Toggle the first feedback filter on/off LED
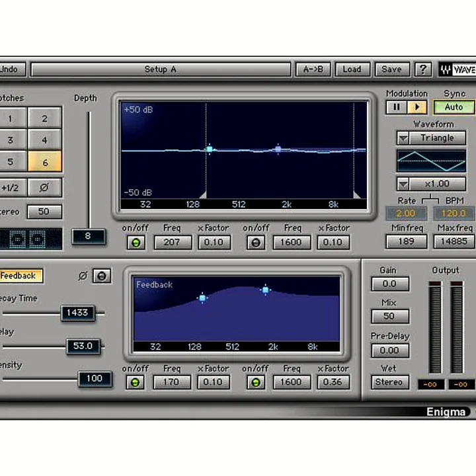Viewport: 476px width, 476px height. (135, 383)
